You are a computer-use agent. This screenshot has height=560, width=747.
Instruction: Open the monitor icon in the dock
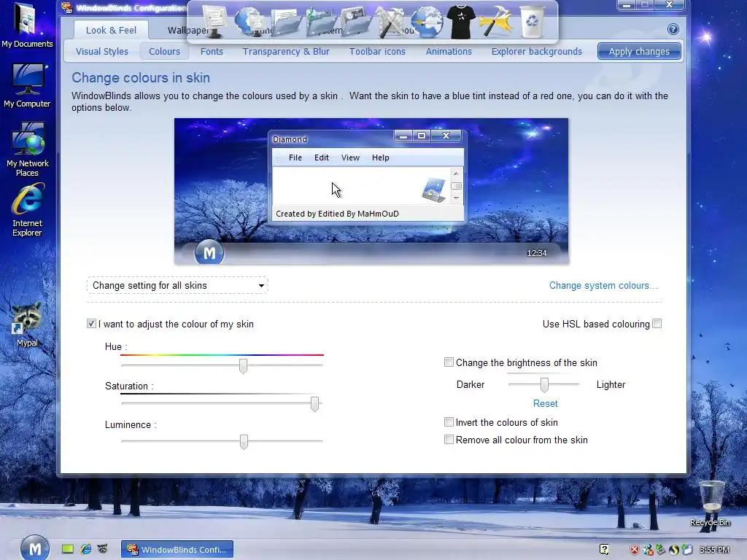coord(214,21)
